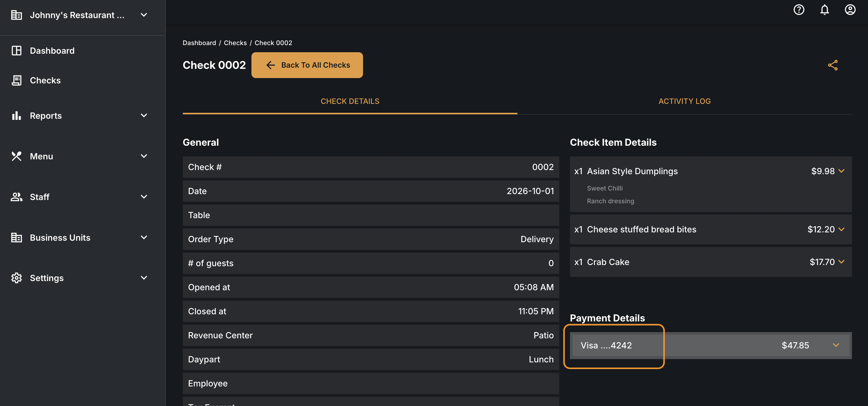This screenshot has height=406, width=868.
Task: Follow the Checks breadcrumb link
Action: pyautogui.click(x=235, y=43)
